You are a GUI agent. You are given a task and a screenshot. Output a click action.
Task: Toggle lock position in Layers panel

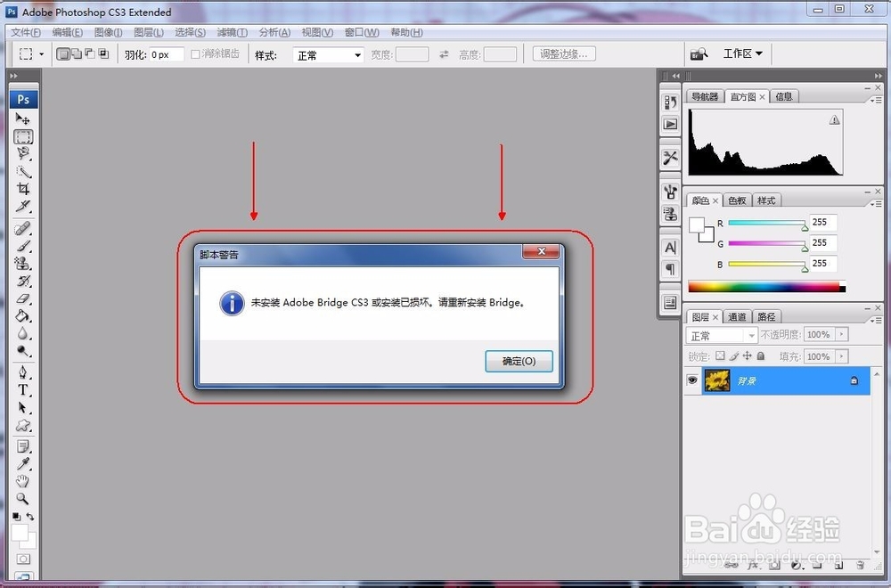click(x=748, y=355)
